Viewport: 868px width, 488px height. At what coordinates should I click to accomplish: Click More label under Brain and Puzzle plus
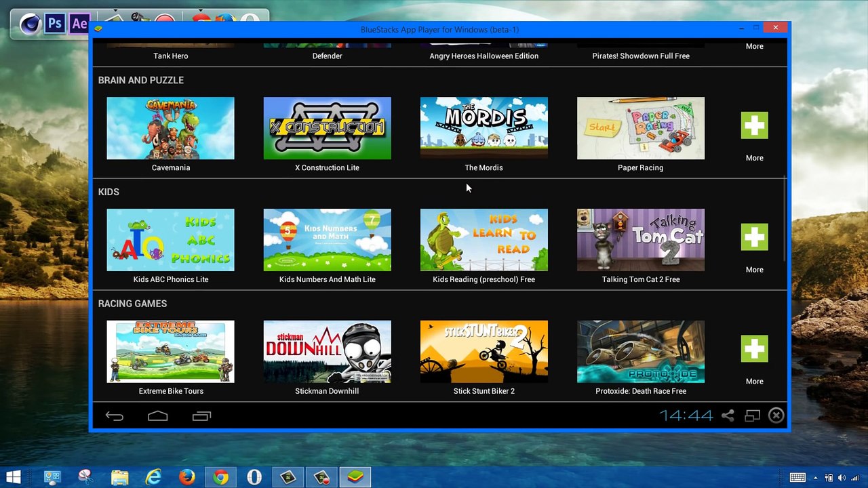755,158
